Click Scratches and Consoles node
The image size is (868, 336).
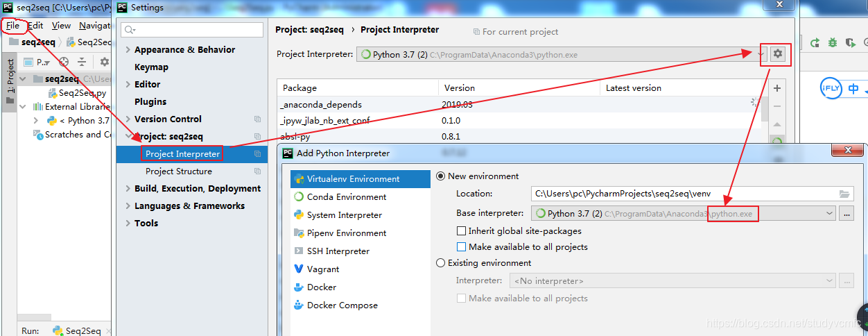pos(72,135)
